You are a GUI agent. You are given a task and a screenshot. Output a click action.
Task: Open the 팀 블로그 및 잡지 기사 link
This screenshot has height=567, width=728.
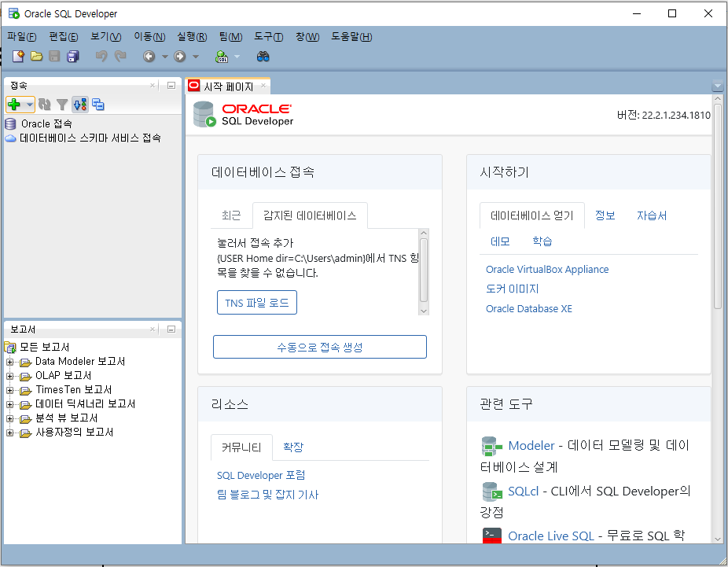click(x=267, y=495)
